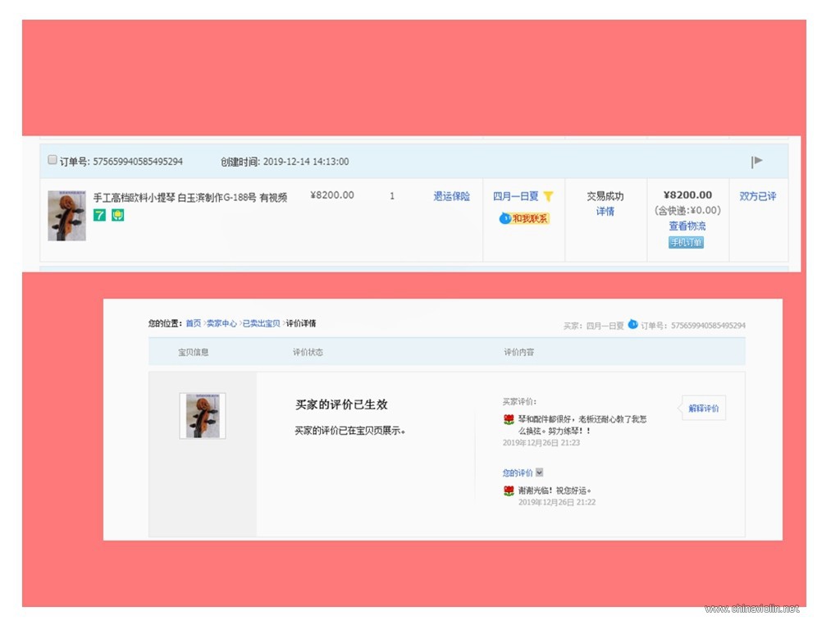Click the green shield guarantee icon
Viewport: 840px width, 630px height.
tap(118, 215)
